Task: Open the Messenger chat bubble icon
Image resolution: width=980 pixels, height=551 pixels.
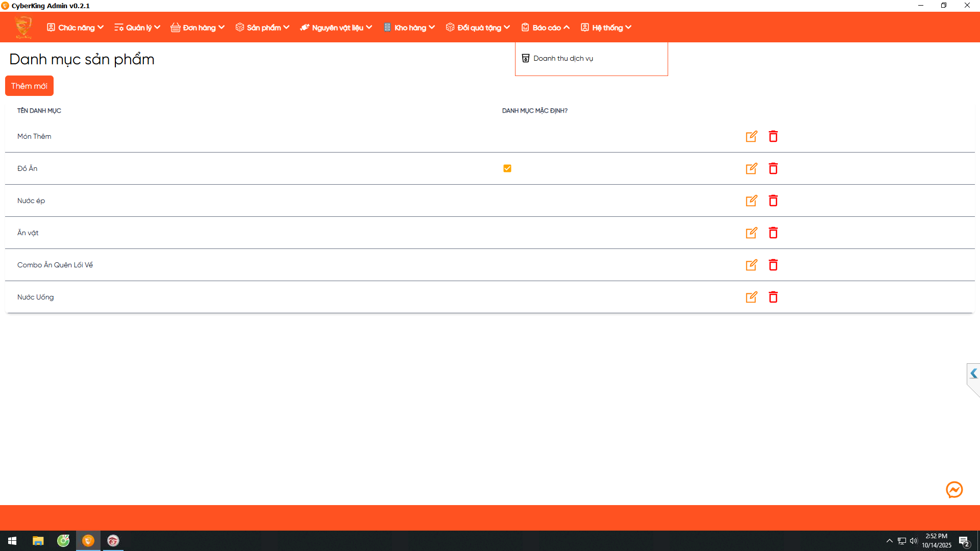Action: pos(954,490)
